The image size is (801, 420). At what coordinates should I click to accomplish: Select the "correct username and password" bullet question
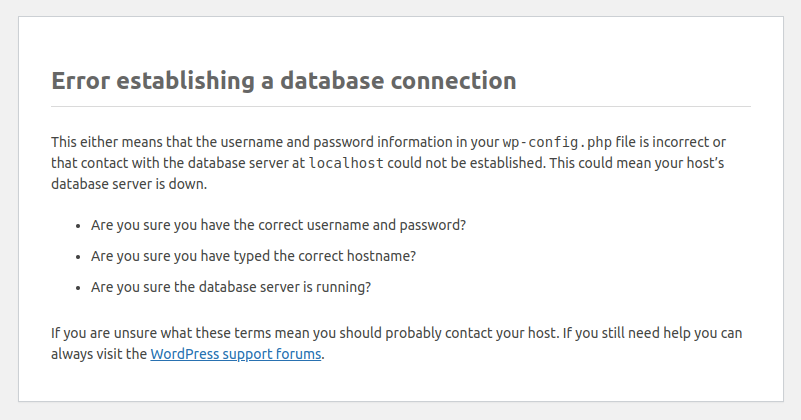[x=278, y=225]
